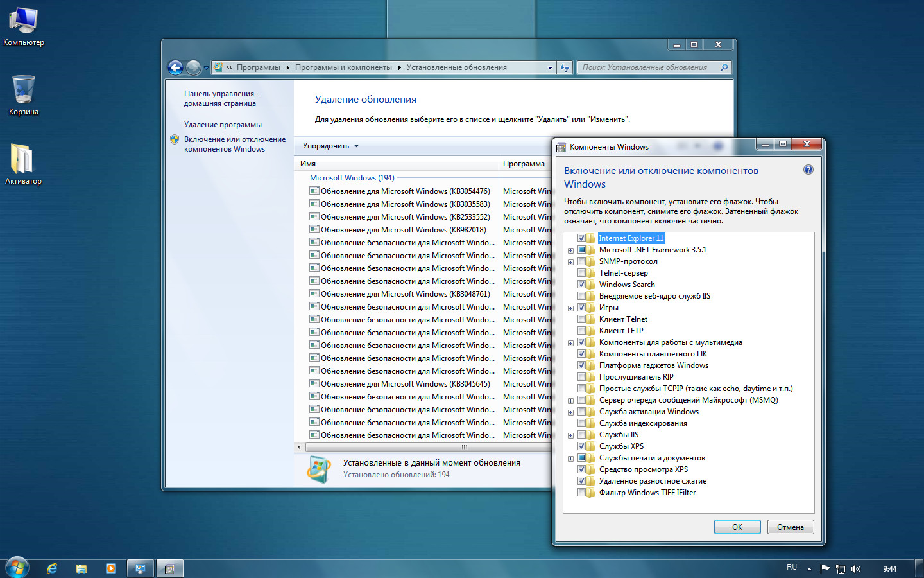
Task: Open the address bar history dropdown arrow
Action: click(x=550, y=67)
